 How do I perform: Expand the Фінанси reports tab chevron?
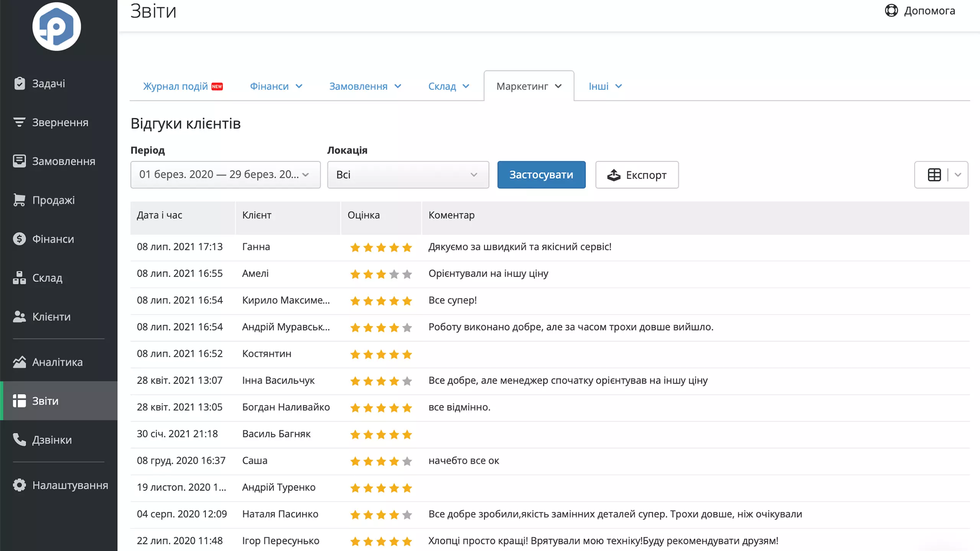(299, 86)
